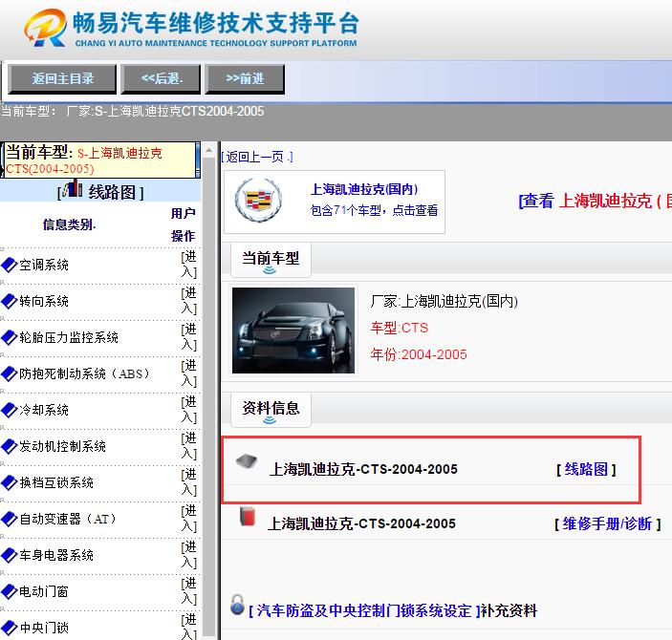Click the 车型:CTS text
Image resolution: width=672 pixels, height=640 pixels.
[400, 329]
